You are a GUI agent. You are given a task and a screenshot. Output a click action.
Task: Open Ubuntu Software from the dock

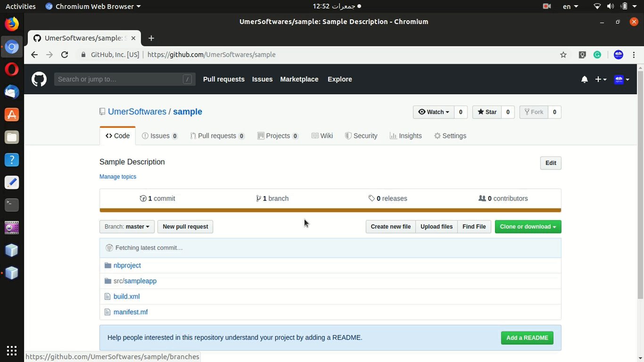point(12,115)
